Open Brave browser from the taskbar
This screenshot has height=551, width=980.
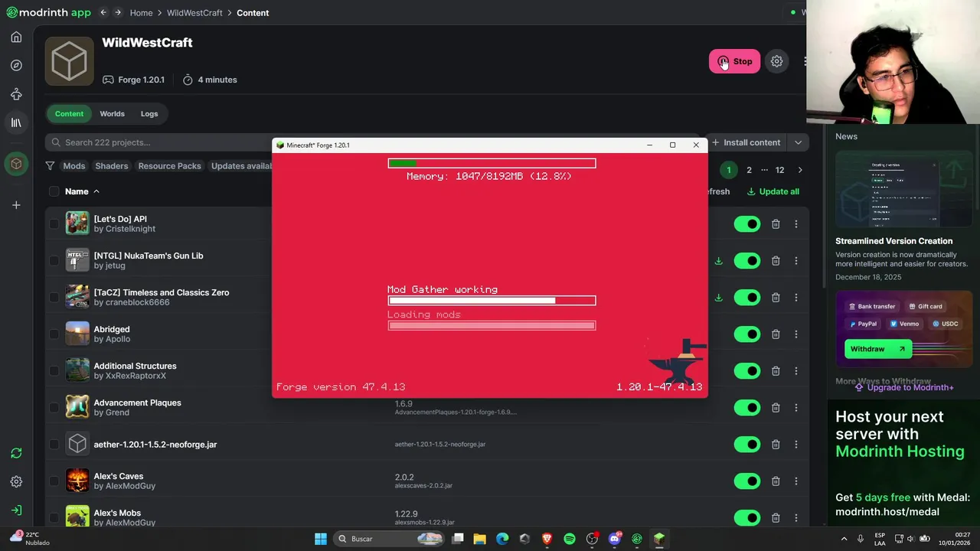coord(547,539)
